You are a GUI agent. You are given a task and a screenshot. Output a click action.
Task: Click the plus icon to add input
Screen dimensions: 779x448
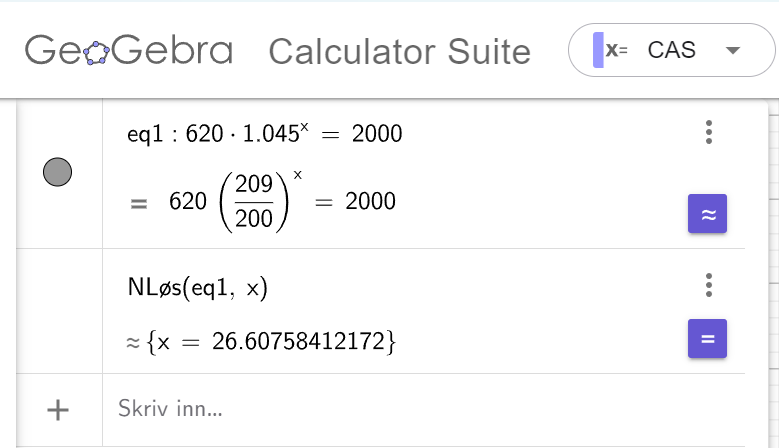(58, 410)
